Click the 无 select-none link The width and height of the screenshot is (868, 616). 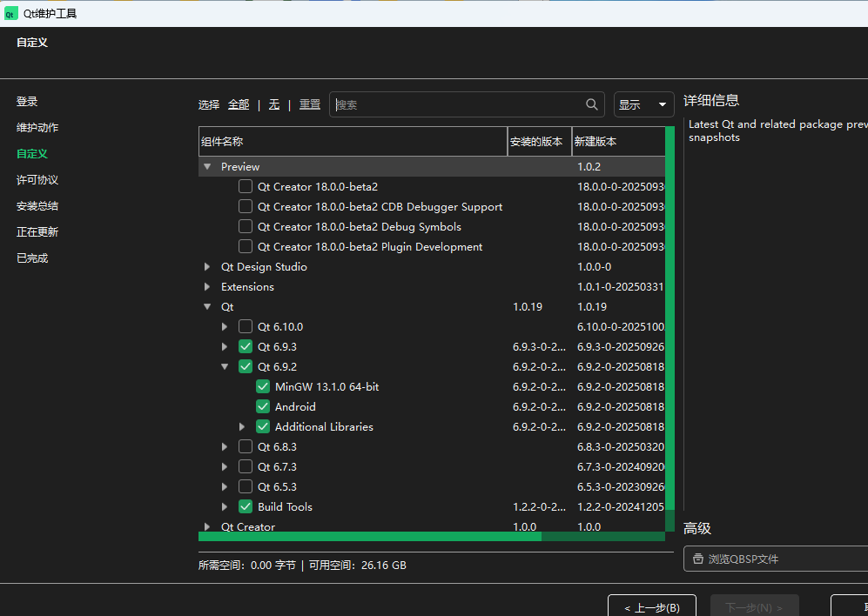(x=274, y=104)
